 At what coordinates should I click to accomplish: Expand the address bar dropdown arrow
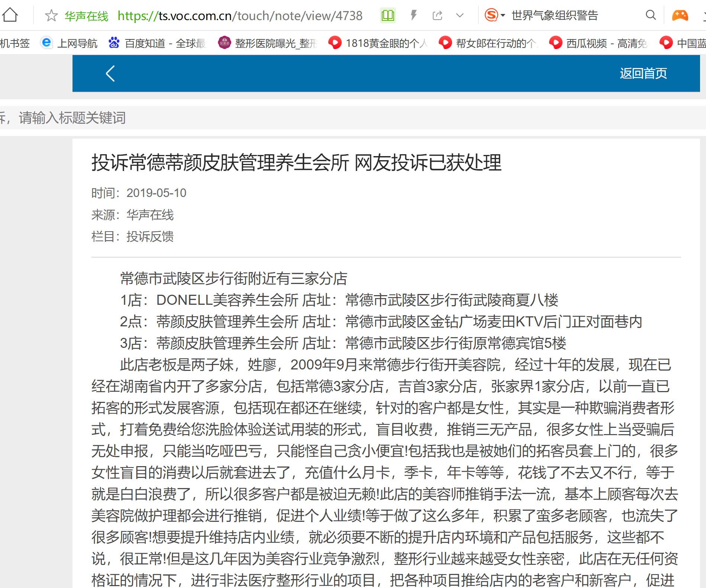tap(460, 16)
